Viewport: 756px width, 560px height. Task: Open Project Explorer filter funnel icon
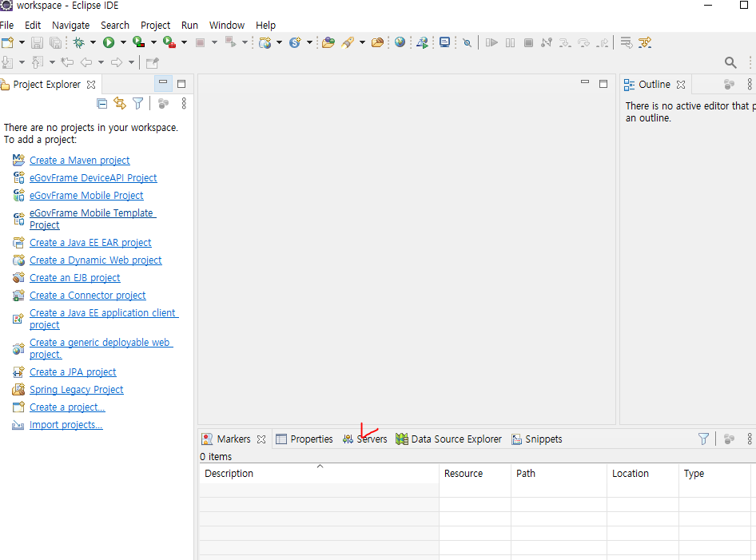point(138,103)
